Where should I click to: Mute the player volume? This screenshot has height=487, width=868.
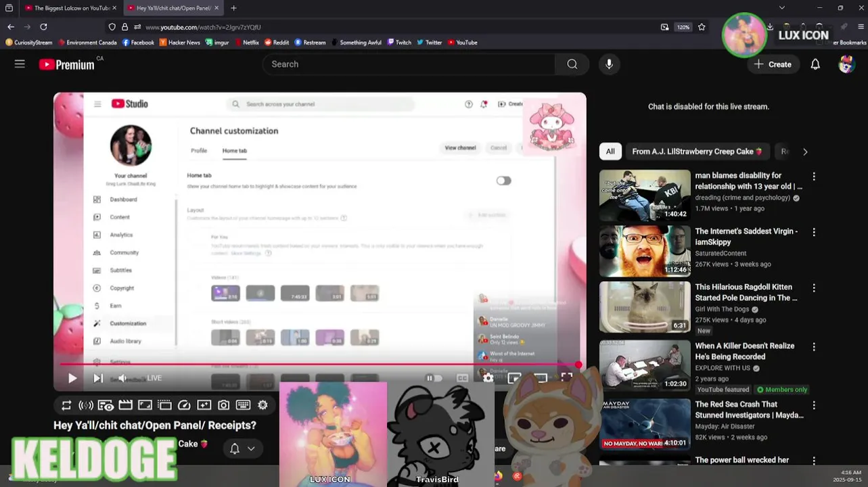(x=122, y=378)
